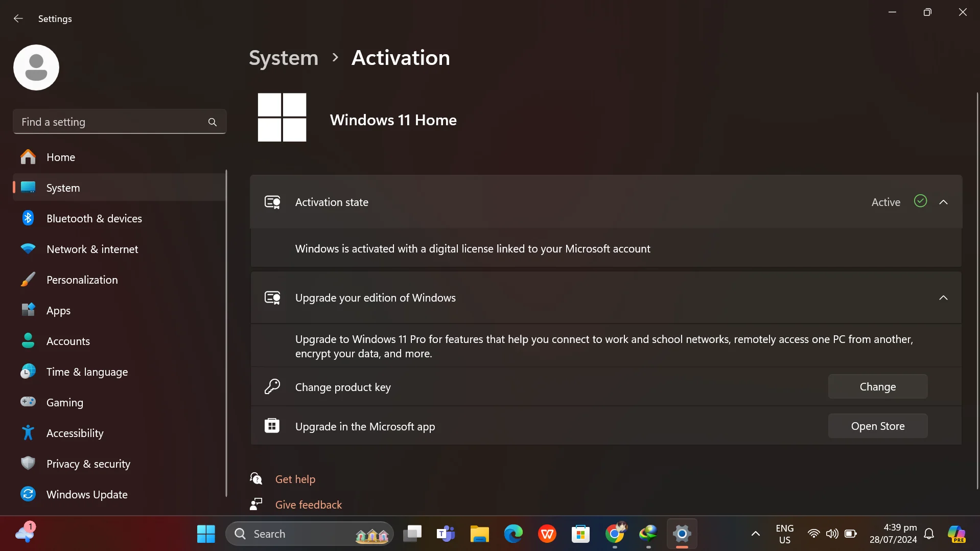Open the Wi-Fi network tray icon
This screenshot has height=551, width=980.
click(x=813, y=534)
